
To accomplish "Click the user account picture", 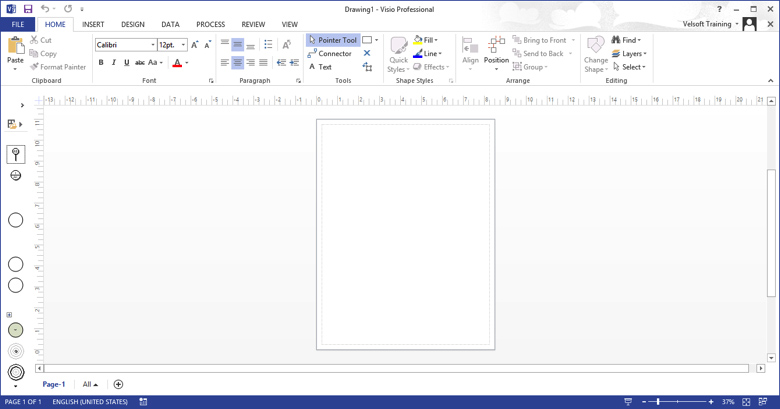I will 749,24.
